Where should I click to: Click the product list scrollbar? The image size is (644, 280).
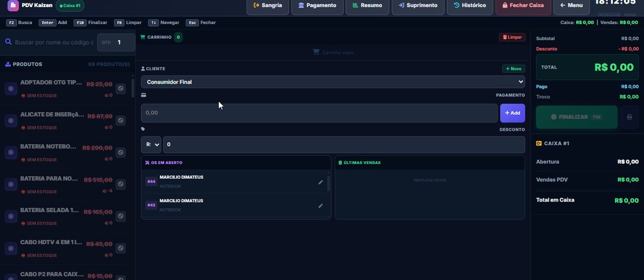(133, 88)
